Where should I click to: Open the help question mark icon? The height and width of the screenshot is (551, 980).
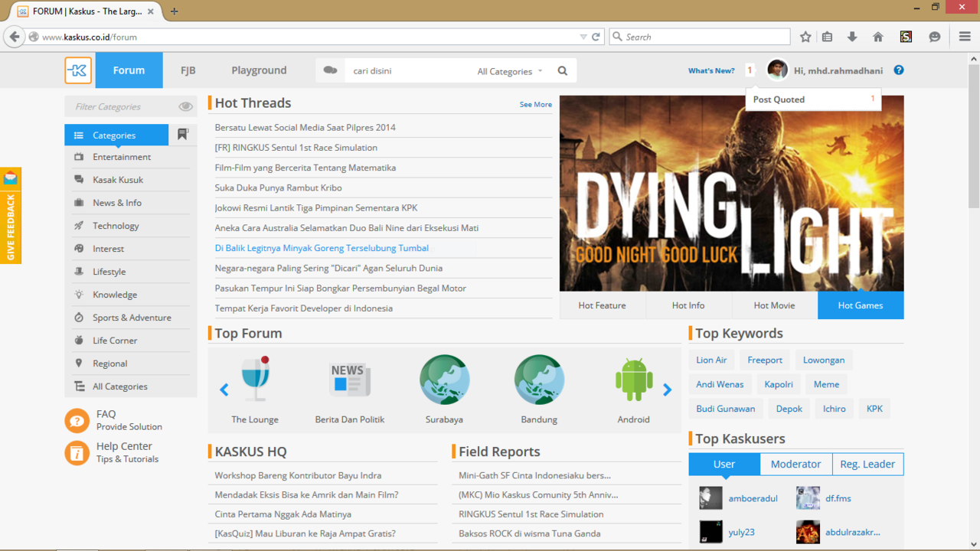[899, 70]
